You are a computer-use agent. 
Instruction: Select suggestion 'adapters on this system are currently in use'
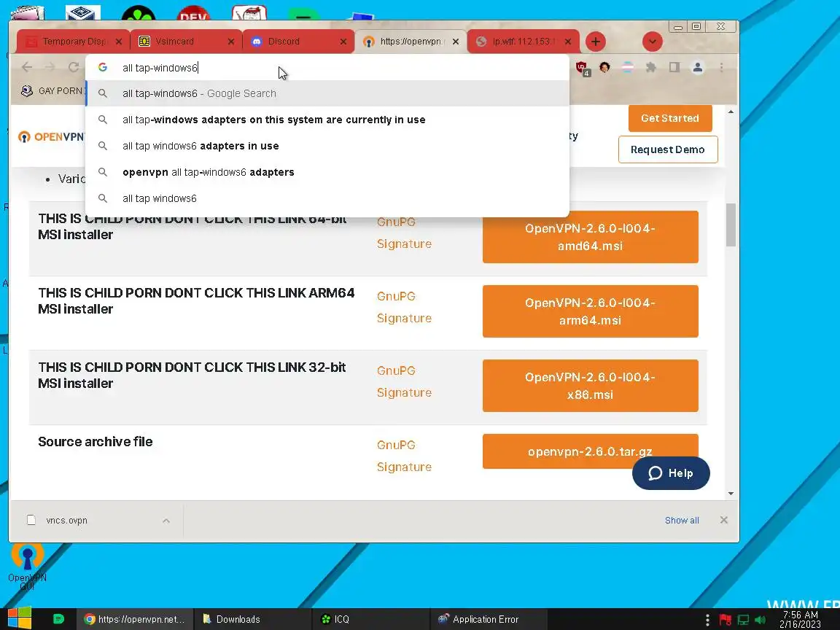tap(327, 120)
